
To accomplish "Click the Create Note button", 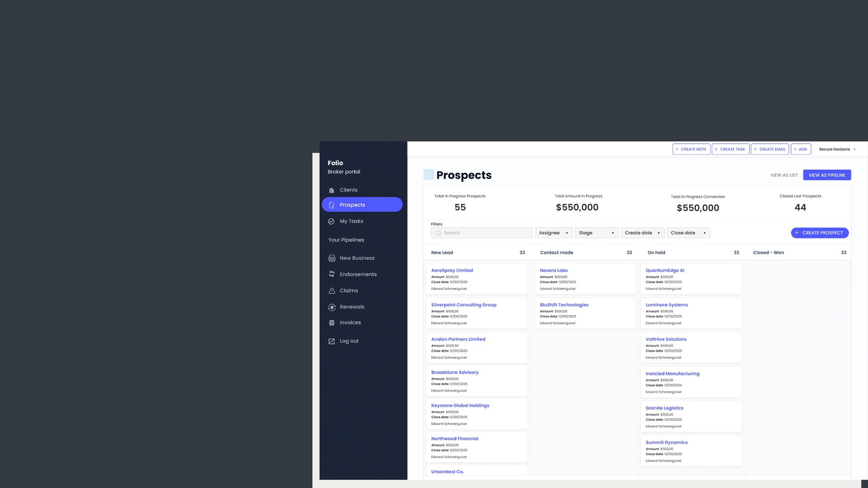I will [691, 150].
